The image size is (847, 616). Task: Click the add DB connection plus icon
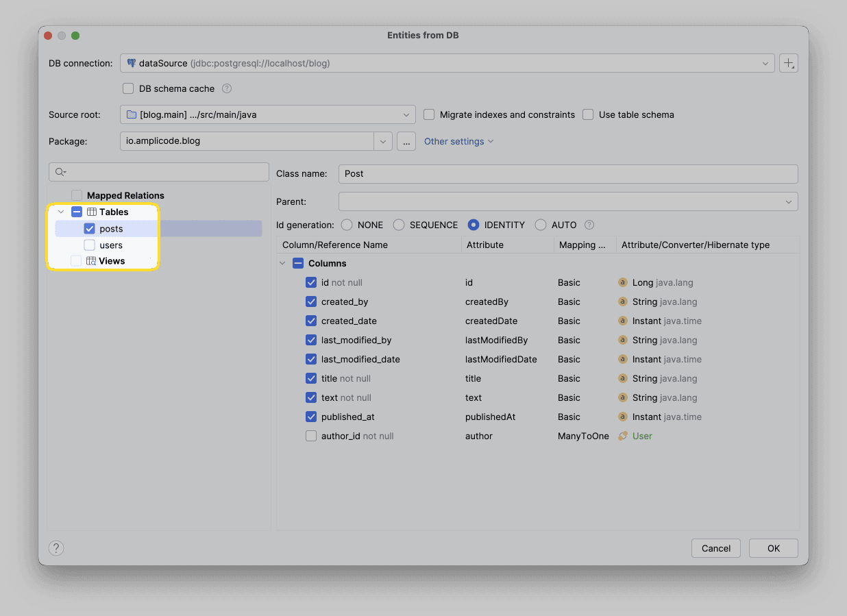point(789,63)
